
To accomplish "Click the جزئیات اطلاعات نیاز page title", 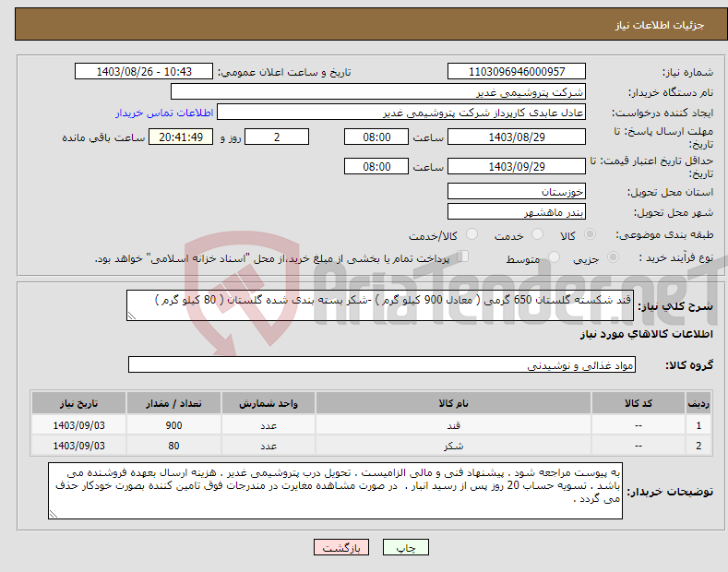I will (660, 25).
